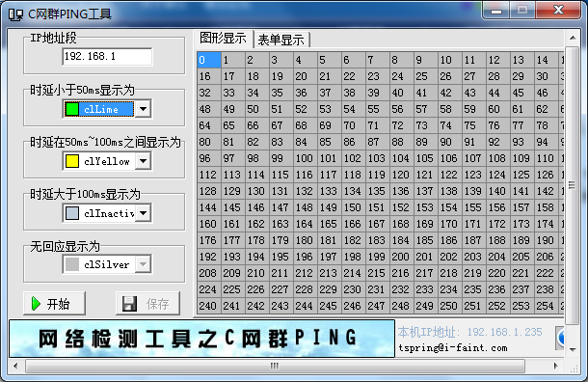Viewport: 588px width, 382px height.
Task: Switch to the 图形显示 tab
Action: (x=223, y=39)
